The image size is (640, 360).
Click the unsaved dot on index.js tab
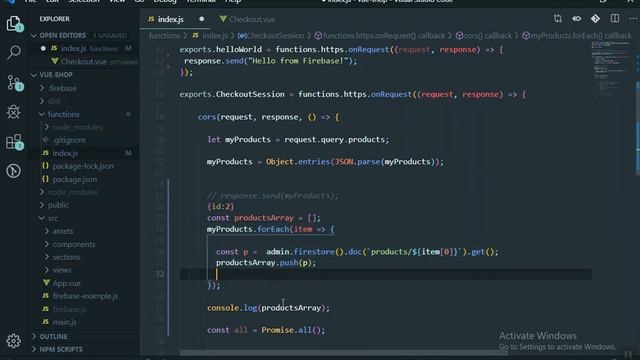(202, 19)
